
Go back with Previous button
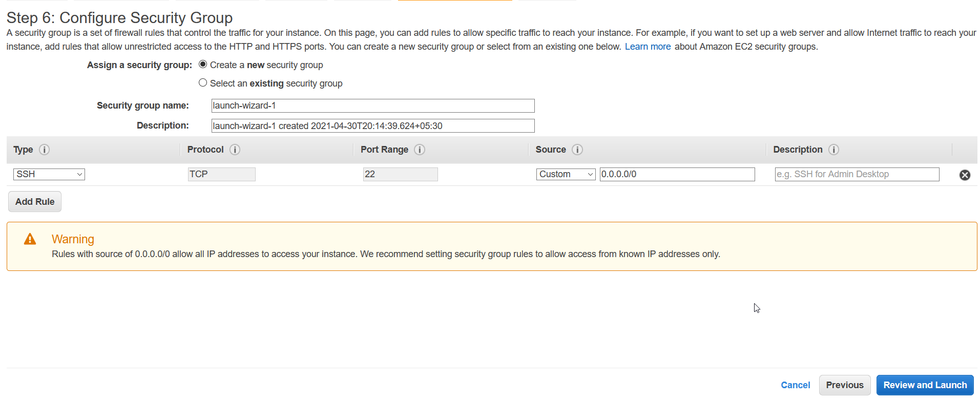[845, 385]
